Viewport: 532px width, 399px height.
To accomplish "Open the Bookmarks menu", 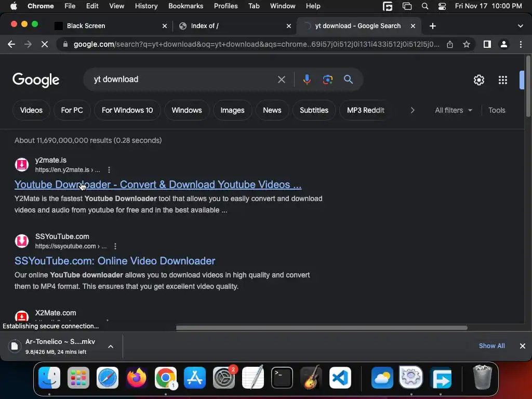I will tap(185, 6).
